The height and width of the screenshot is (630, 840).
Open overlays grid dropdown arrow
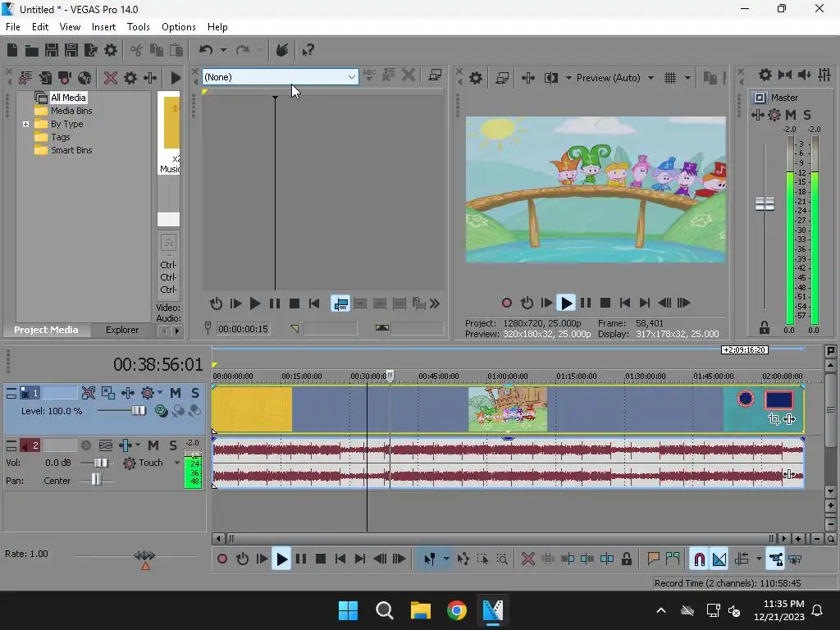click(x=687, y=78)
